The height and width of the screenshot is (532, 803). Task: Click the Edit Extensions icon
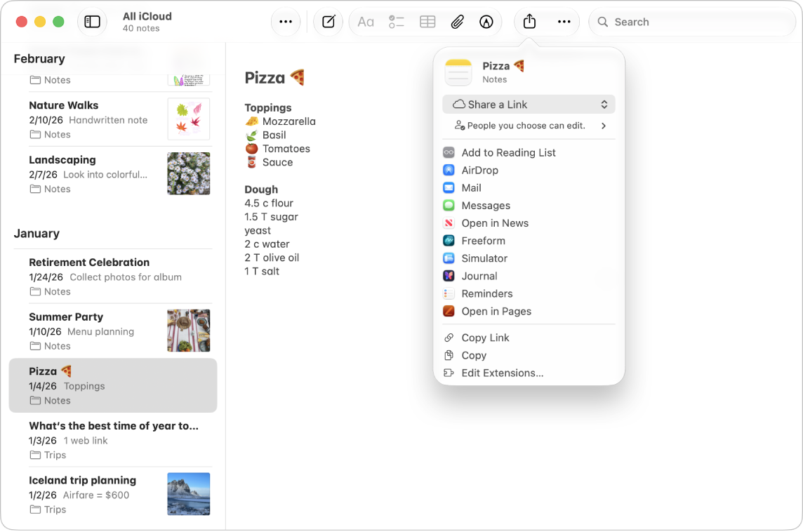pos(449,373)
